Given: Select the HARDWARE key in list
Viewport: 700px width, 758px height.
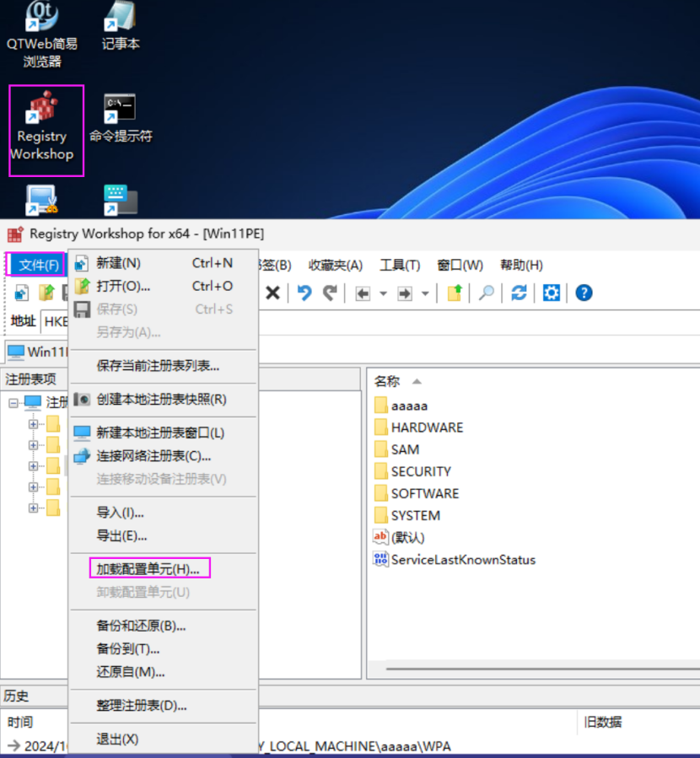Looking at the screenshot, I should (418, 427).
